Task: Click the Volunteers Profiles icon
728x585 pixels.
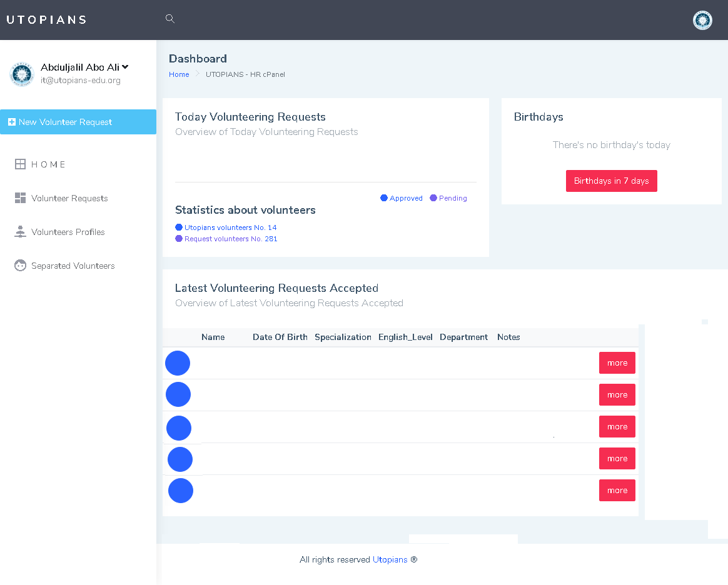Action: pyautogui.click(x=20, y=232)
